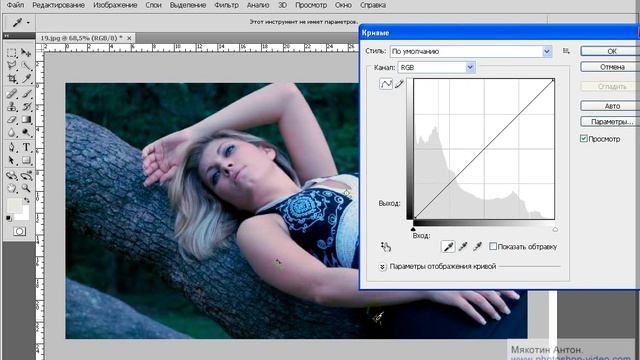Open the Слои menu
This screenshot has width=640, height=360.
(x=153, y=5)
